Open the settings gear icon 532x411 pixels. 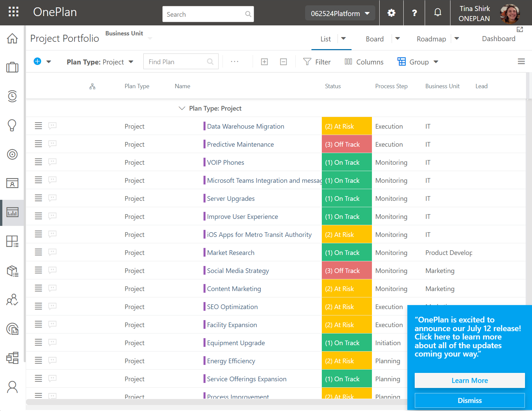(391, 13)
